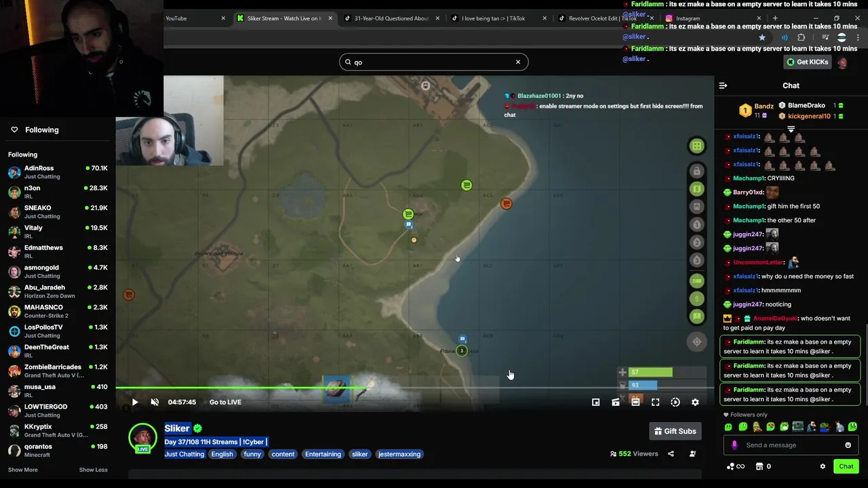The image size is (868, 488).
Task: Expand list with Show More
Action: (23, 470)
